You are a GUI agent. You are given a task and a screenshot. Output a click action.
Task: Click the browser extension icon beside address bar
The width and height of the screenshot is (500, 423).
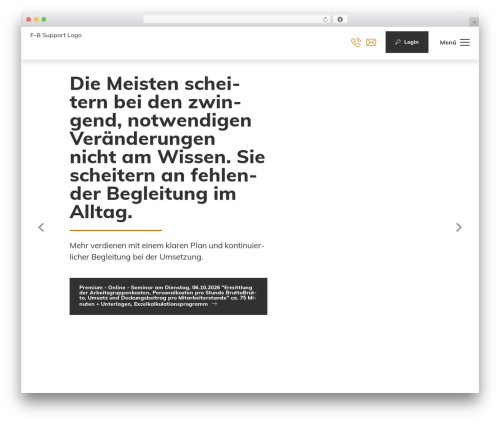click(340, 19)
